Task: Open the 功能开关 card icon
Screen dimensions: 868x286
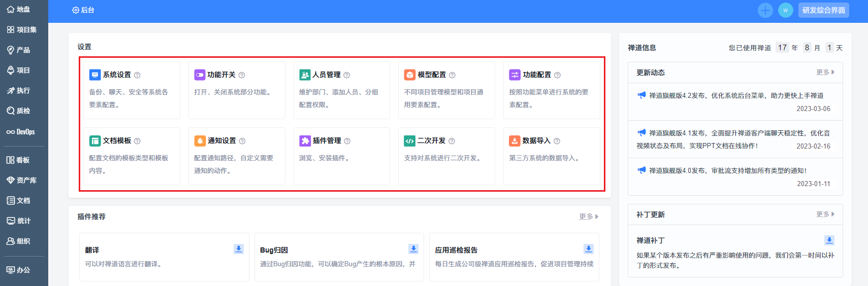Action: (200, 75)
